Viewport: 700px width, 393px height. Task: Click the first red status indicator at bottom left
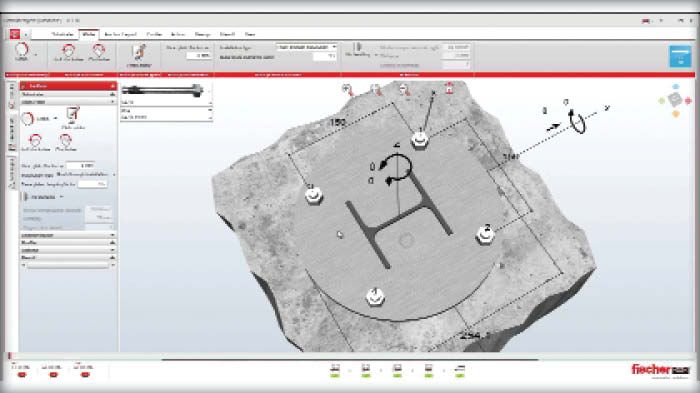click(21, 375)
